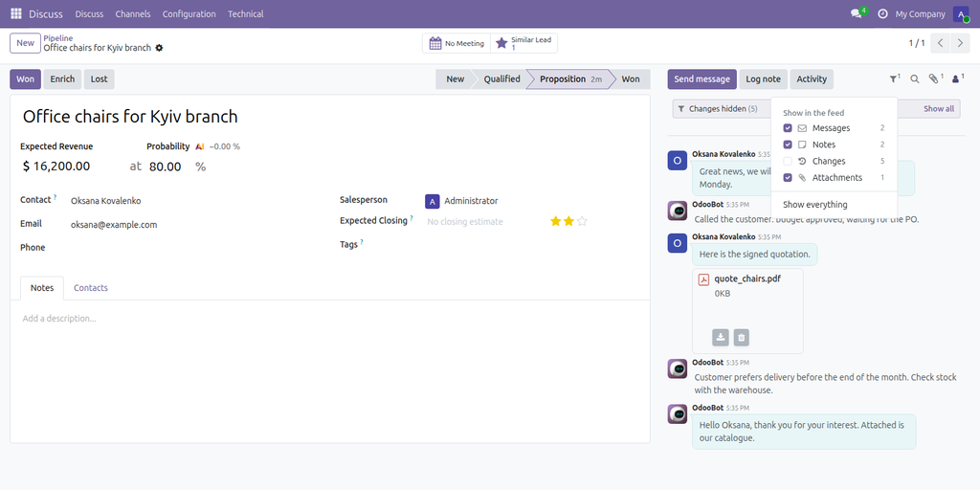The height and width of the screenshot is (490, 980).
Task: Open the Configuration menu
Action: click(189, 13)
